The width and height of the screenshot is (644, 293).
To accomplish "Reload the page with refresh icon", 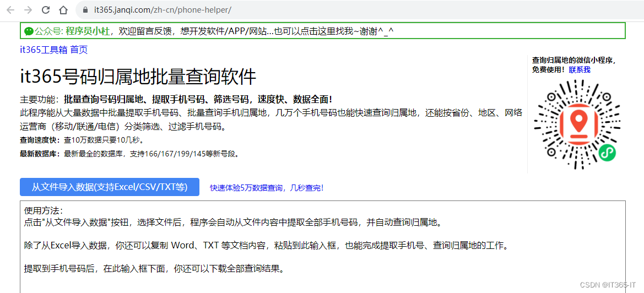I will 46,10.
